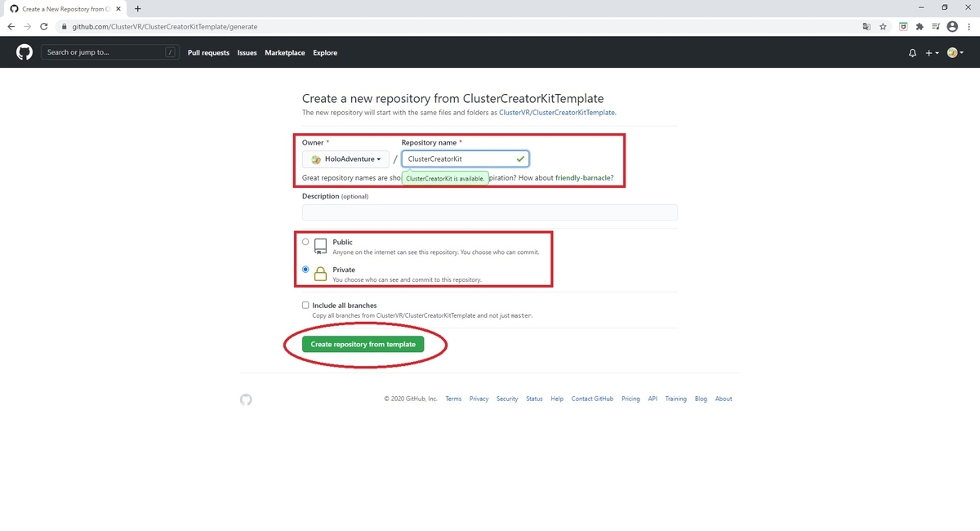The height and width of the screenshot is (531, 980).
Task: Open Pull requests in the header
Action: [x=208, y=53]
